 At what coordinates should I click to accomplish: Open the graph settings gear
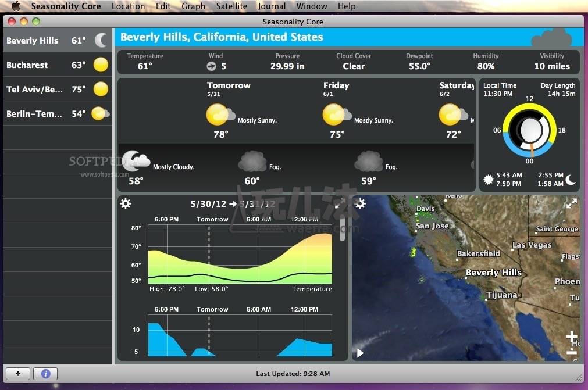click(126, 203)
